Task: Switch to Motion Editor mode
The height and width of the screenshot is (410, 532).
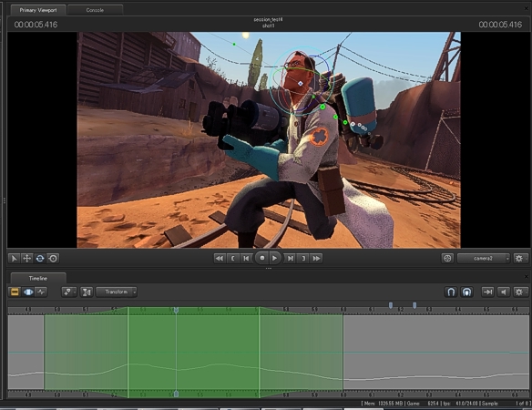Action: tap(28, 292)
